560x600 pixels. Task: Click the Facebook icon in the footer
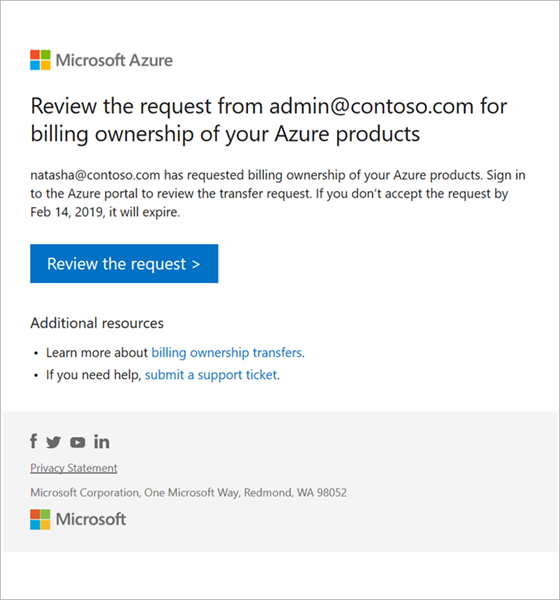pyautogui.click(x=34, y=441)
